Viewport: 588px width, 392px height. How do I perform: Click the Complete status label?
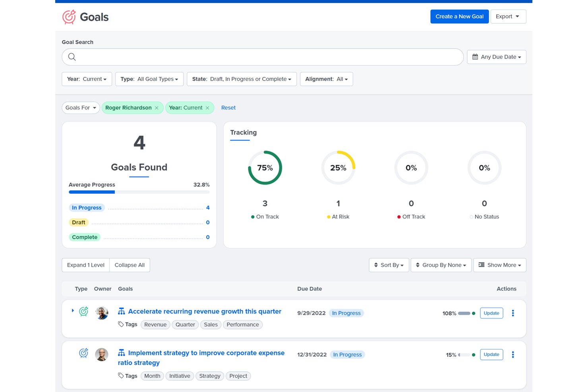(x=85, y=237)
